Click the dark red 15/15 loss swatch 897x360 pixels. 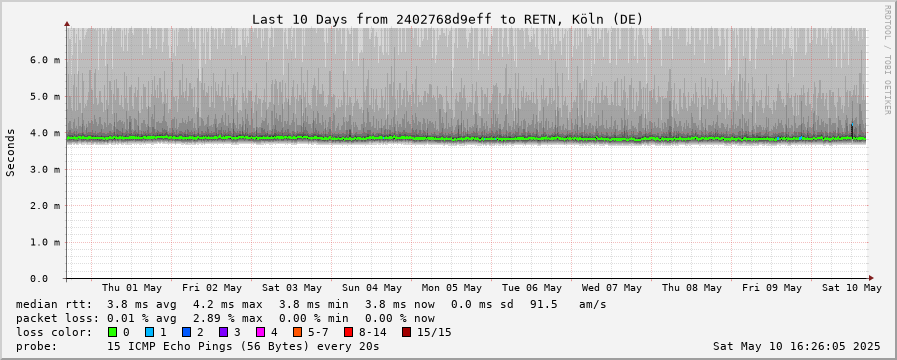pyautogui.click(x=406, y=332)
